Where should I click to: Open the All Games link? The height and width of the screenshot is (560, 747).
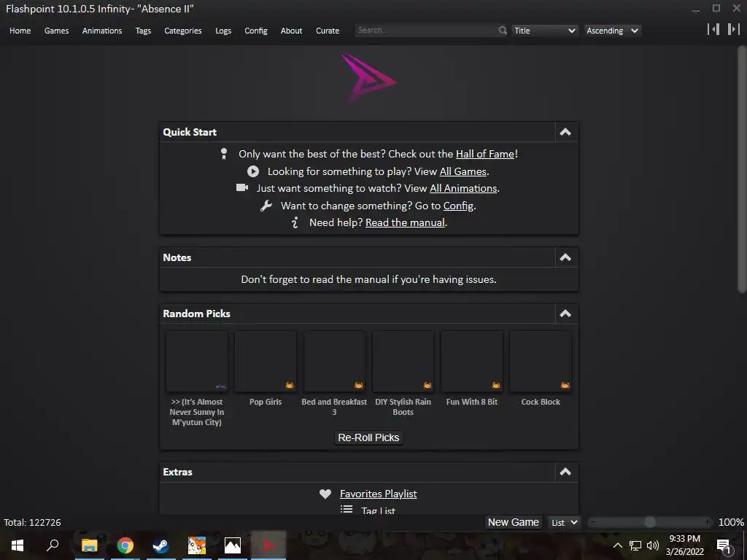(x=463, y=171)
